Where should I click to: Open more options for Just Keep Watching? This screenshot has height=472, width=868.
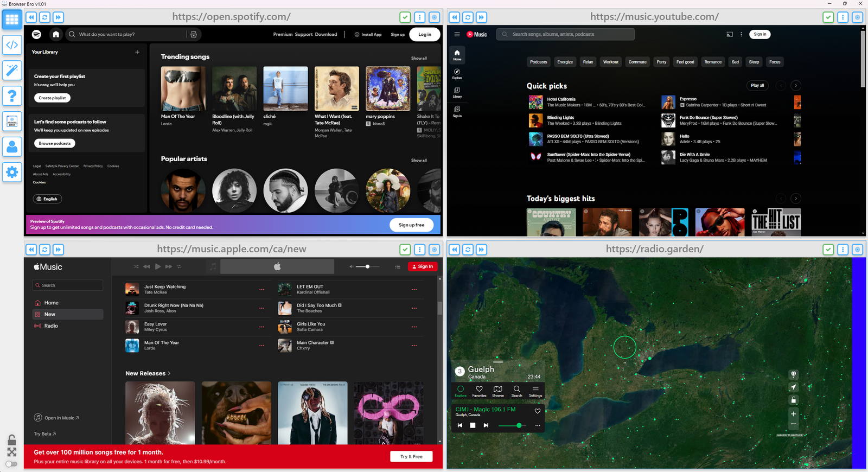click(x=261, y=290)
